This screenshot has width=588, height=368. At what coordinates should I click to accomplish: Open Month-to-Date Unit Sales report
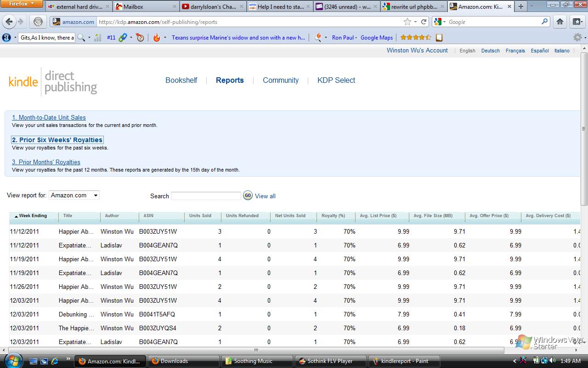pos(49,117)
